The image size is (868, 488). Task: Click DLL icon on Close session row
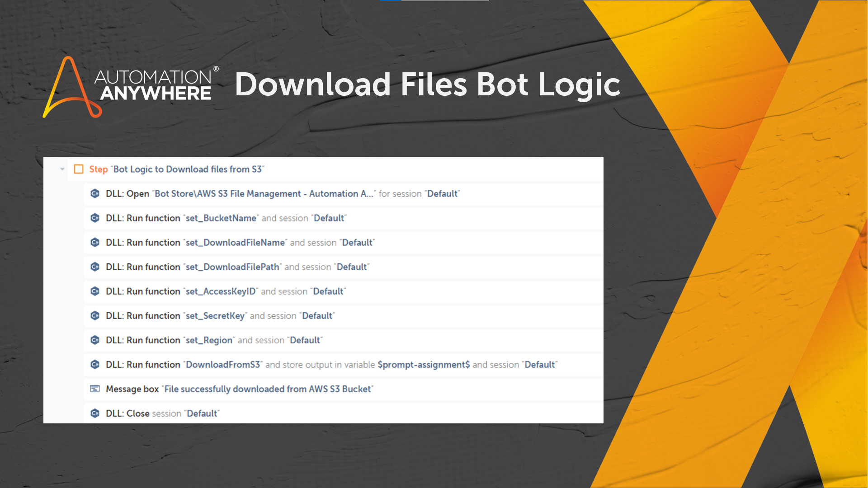pos(95,413)
